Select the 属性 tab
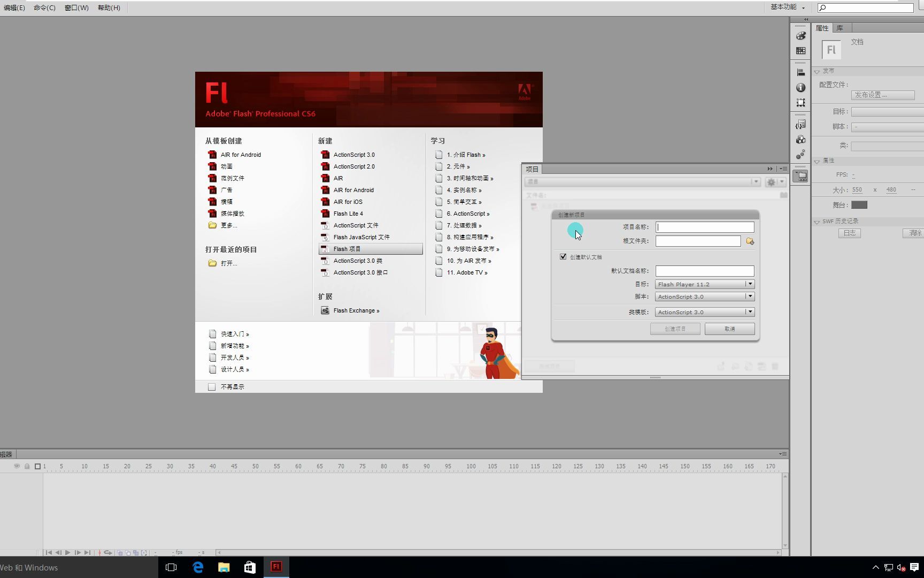The height and width of the screenshot is (578, 924). click(822, 28)
